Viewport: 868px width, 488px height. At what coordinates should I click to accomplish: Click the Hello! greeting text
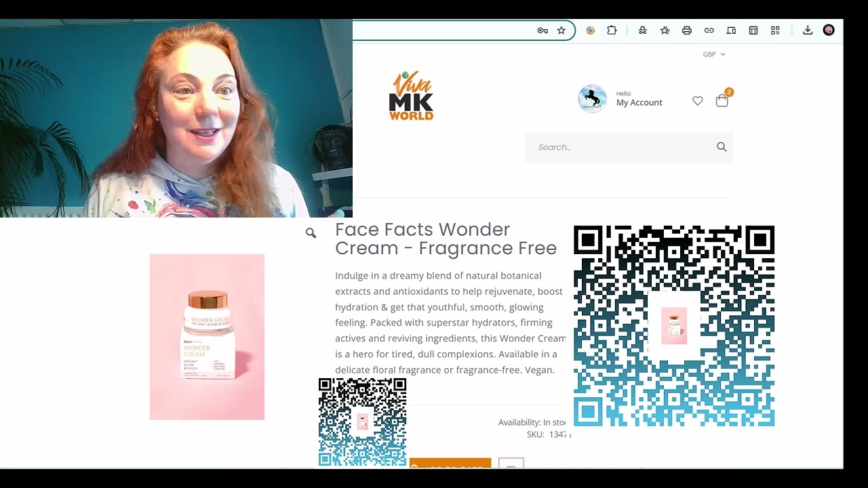(x=623, y=94)
